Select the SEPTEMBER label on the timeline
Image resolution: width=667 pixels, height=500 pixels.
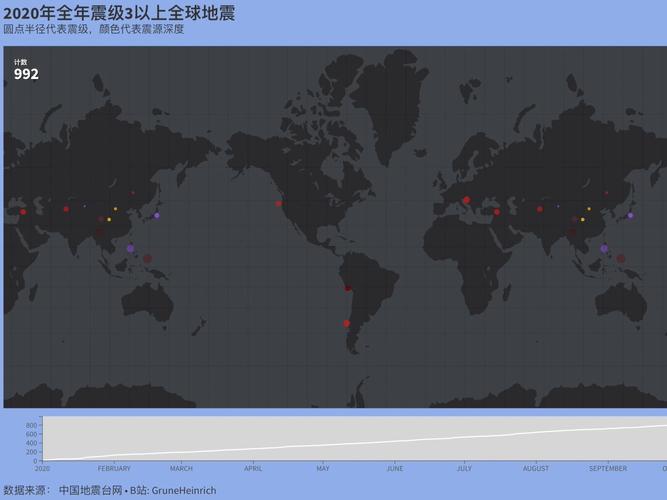click(608, 468)
